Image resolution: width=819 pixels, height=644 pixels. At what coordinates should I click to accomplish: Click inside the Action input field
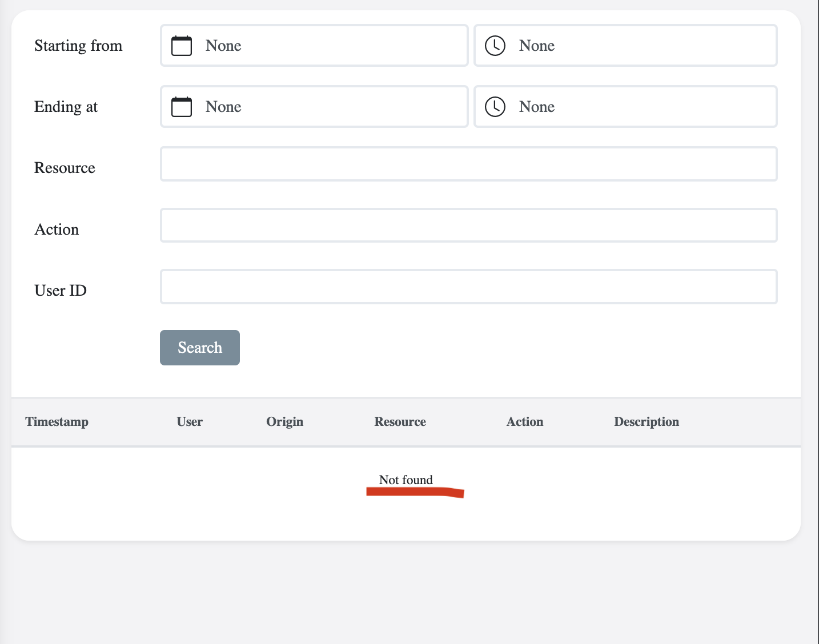[x=468, y=225]
